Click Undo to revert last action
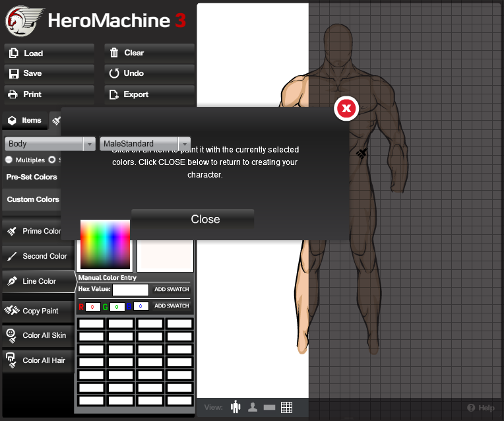Image resolution: width=504 pixels, height=421 pixels. [148, 73]
